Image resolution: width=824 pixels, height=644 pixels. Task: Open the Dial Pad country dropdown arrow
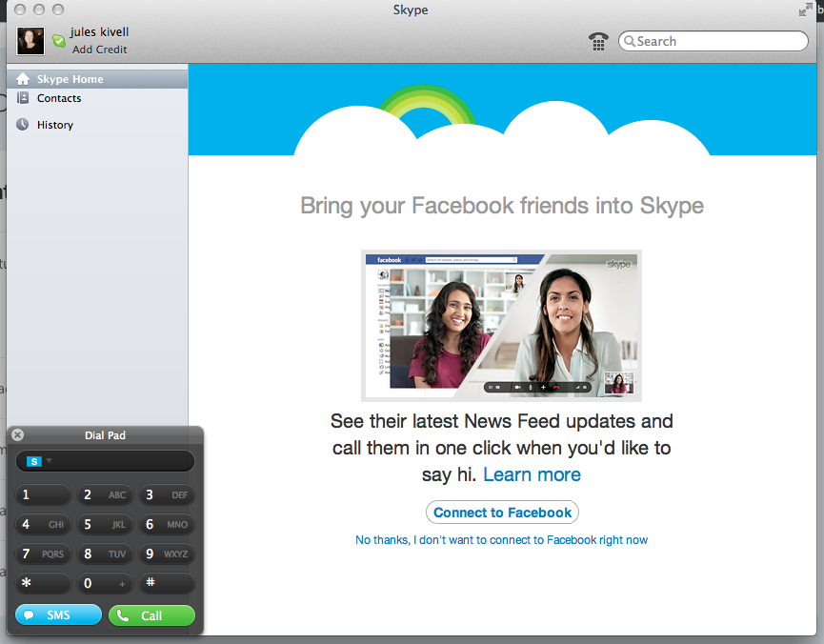point(49,460)
